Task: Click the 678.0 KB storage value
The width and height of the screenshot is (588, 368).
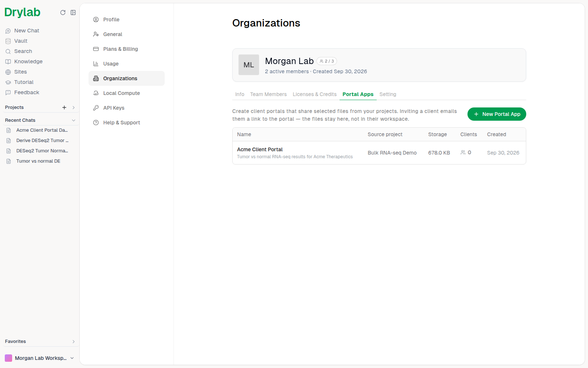Action: [x=439, y=153]
